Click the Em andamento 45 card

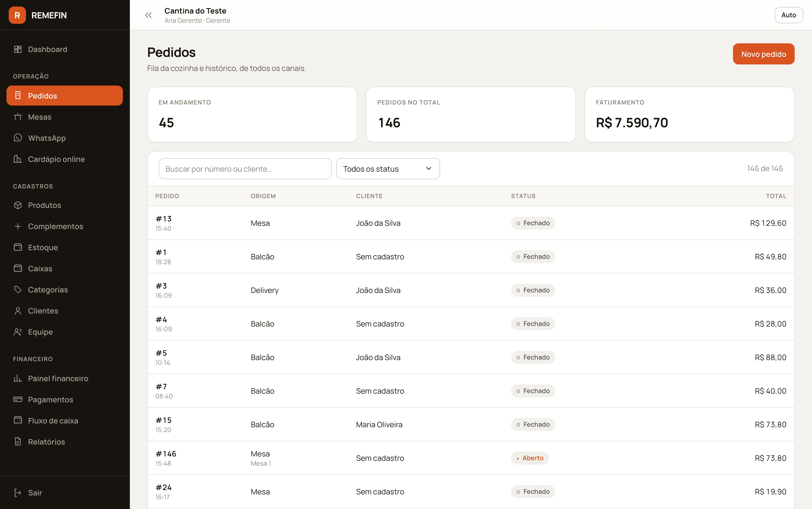coord(252,115)
